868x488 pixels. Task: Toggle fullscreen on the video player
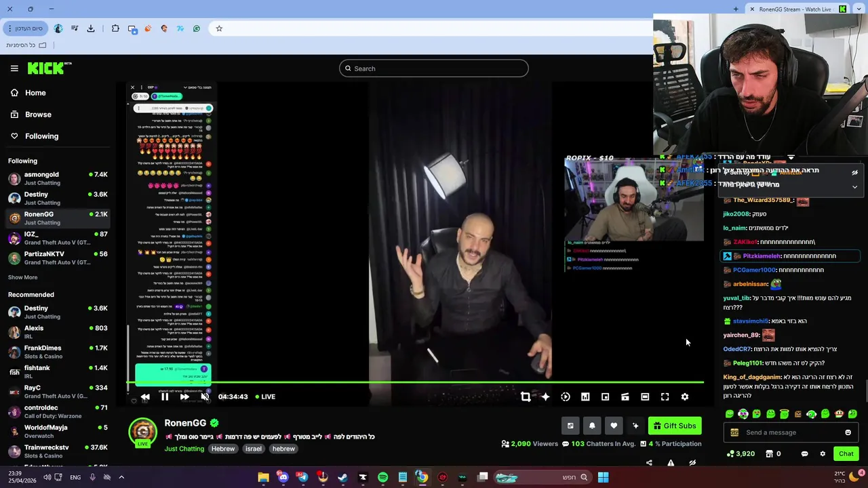[665, 397]
